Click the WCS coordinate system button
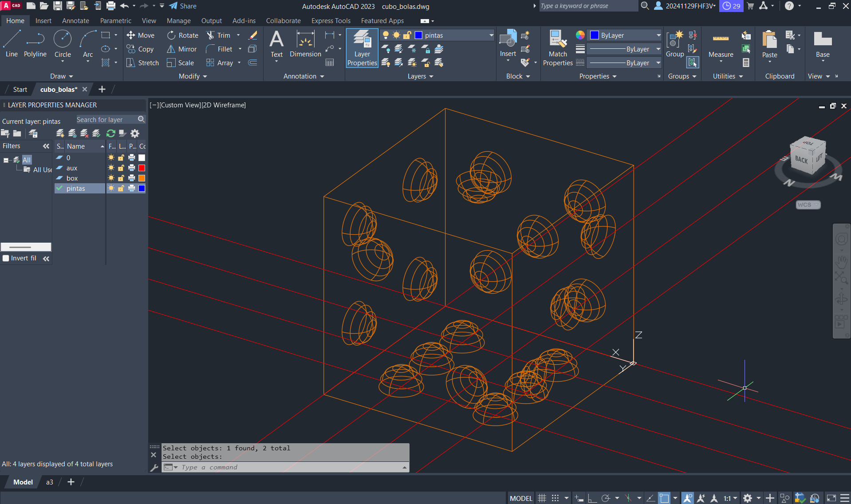Image resolution: width=851 pixels, height=504 pixels. click(808, 205)
